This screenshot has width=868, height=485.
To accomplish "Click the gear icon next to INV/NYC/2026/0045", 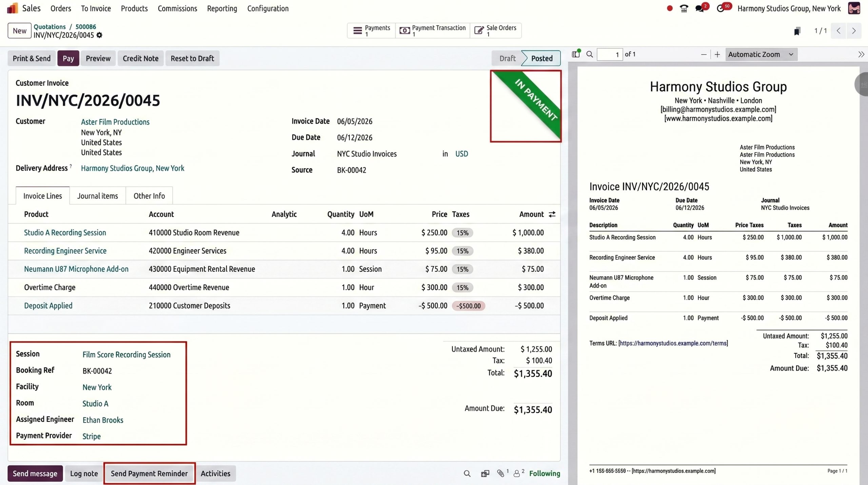I will tap(99, 35).
